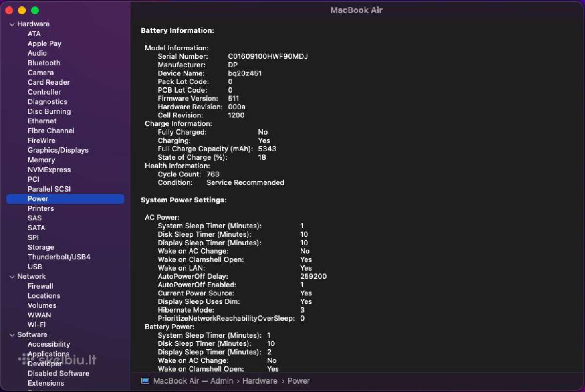Collapse the Hardware section
Viewport: 585px width, 392px height.
click(12, 24)
